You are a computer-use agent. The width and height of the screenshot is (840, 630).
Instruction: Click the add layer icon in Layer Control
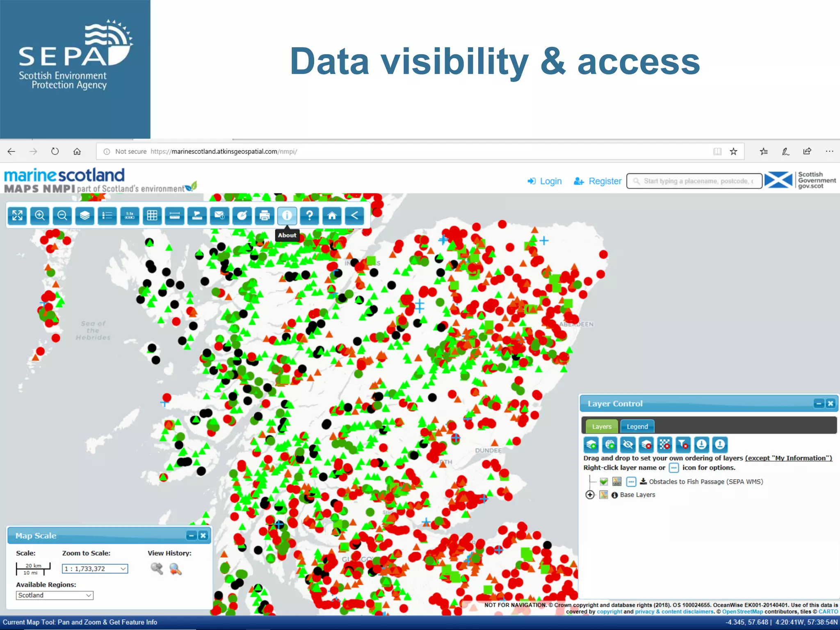coord(591,444)
